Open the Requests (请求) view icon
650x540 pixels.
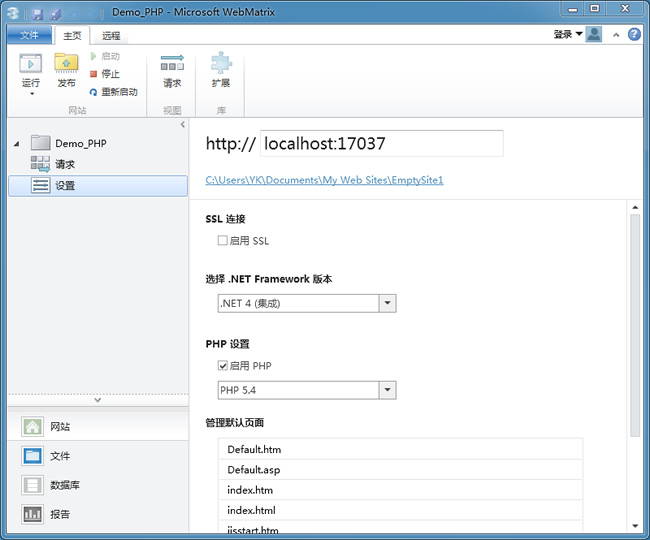[x=172, y=64]
